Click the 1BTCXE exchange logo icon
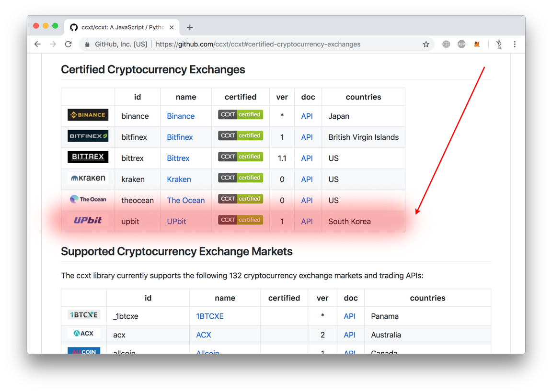Image resolution: width=552 pixels, height=392 pixels. tap(84, 315)
